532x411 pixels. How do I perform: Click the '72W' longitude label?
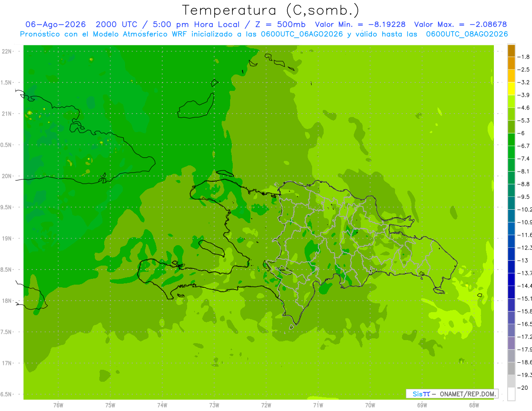266,405
